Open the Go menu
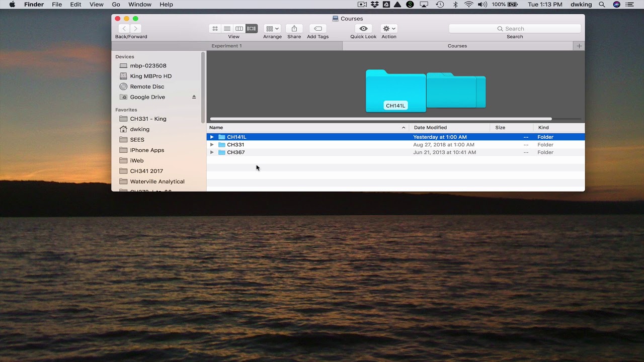The height and width of the screenshot is (362, 644). point(116,5)
